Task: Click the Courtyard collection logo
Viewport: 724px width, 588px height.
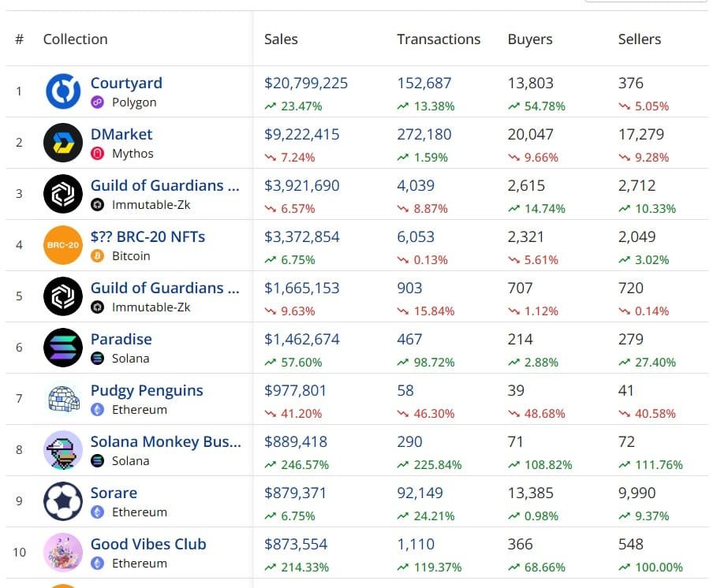Action: pos(63,91)
